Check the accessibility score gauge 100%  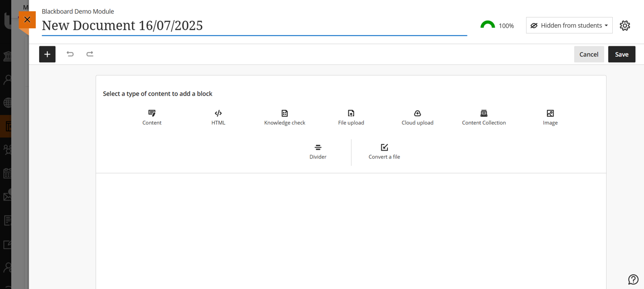coord(497,25)
